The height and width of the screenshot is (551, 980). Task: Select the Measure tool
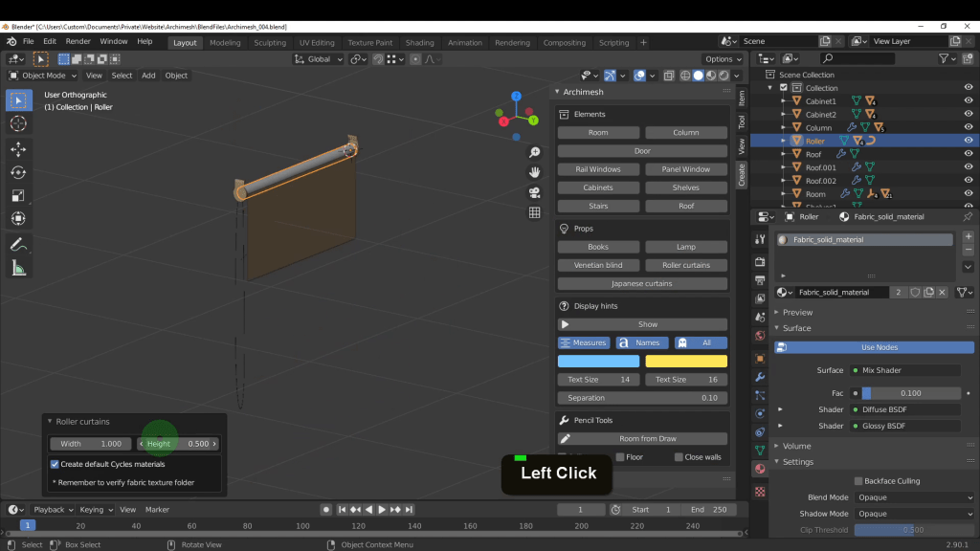(x=18, y=269)
